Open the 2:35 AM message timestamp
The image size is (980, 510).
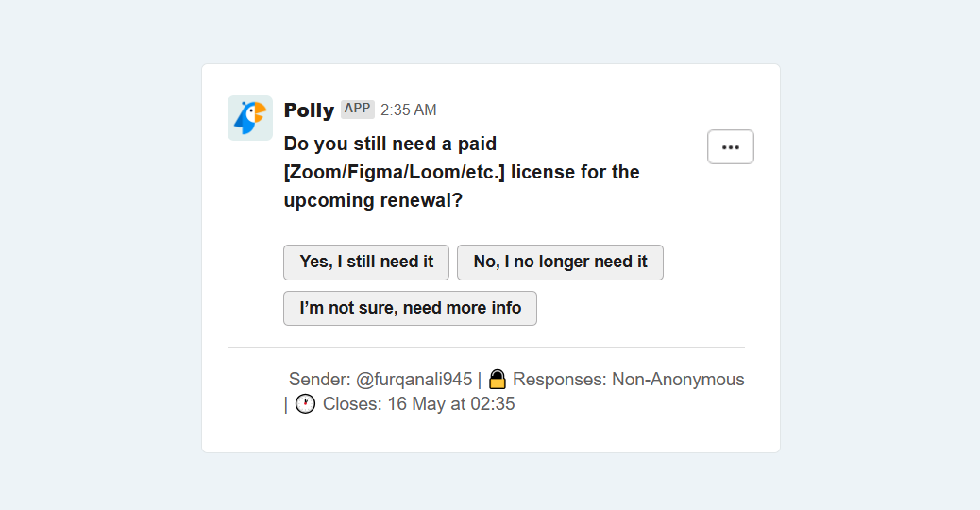[x=409, y=110]
